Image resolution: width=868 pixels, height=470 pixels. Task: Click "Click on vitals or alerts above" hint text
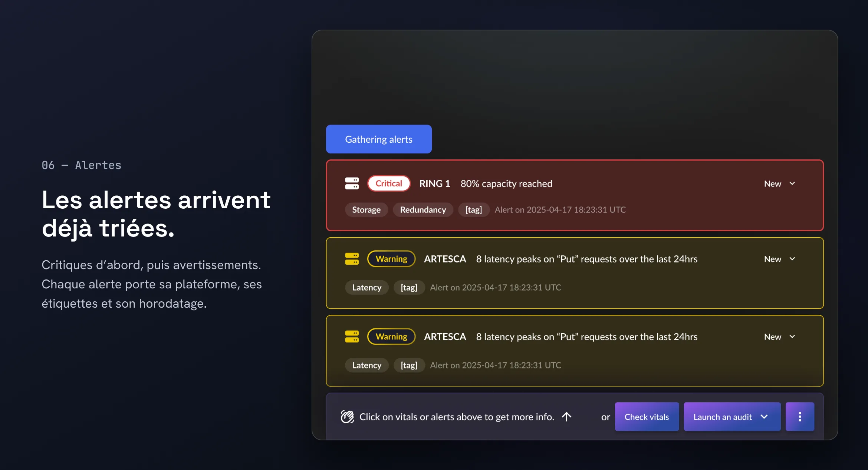coord(457,417)
